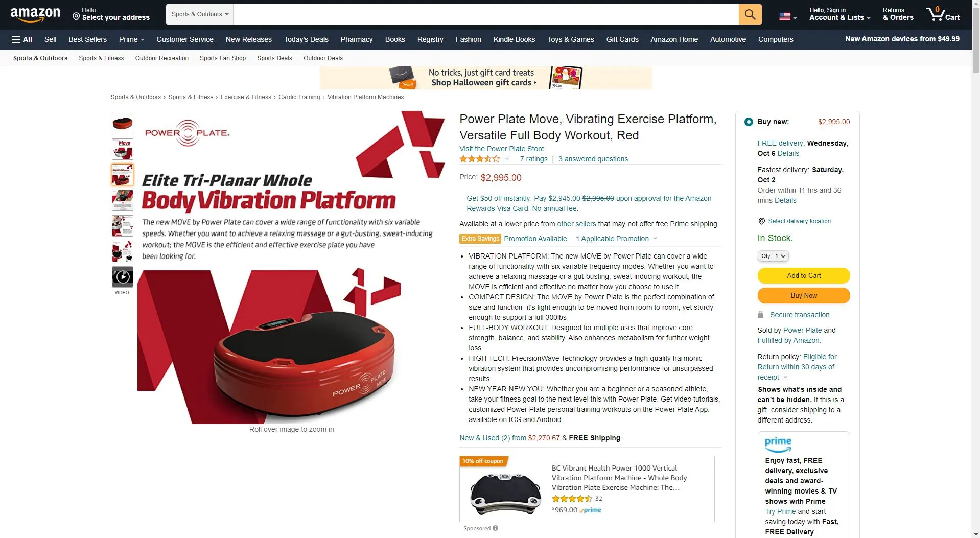Click the Buy Now button
This screenshot has height=538, width=980.
[x=804, y=295]
